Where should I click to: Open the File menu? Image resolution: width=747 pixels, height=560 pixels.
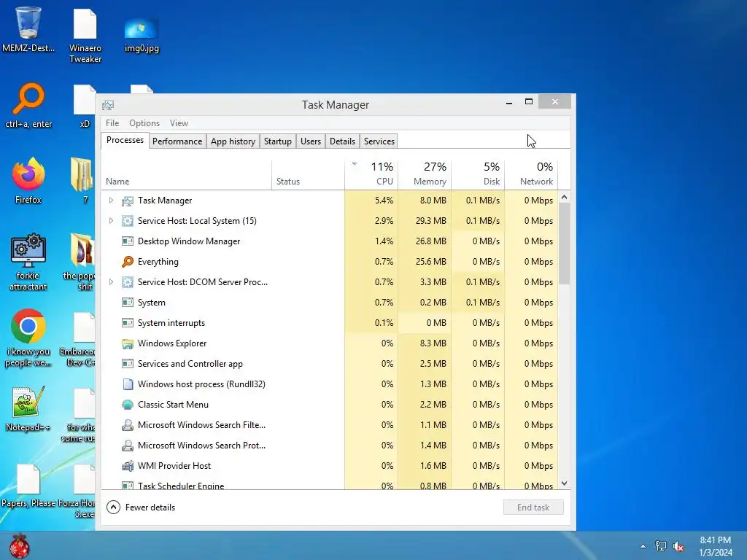point(112,123)
